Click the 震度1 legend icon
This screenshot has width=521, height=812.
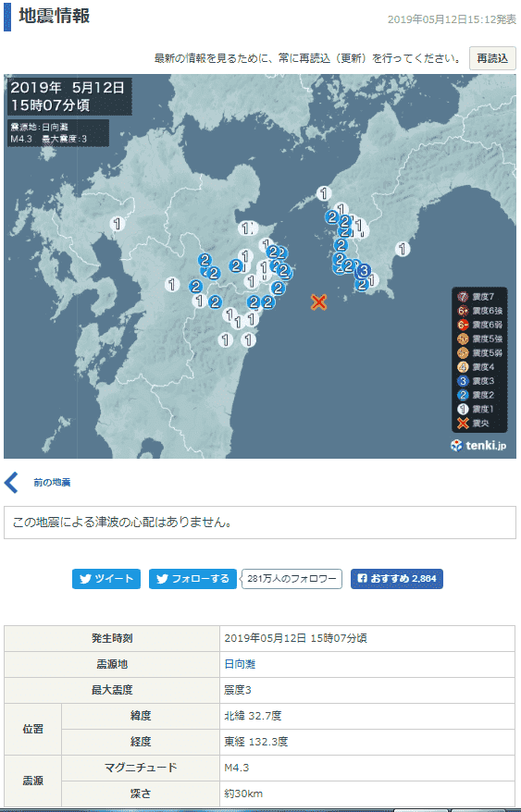click(x=464, y=409)
